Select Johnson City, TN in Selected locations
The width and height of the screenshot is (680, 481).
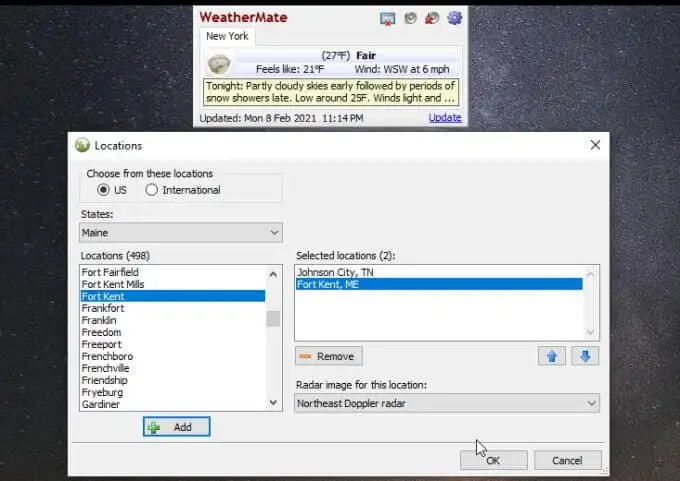coord(439,272)
